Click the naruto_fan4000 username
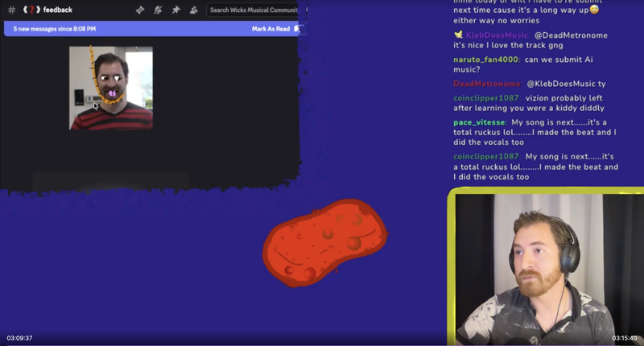644x346 pixels. click(x=486, y=60)
